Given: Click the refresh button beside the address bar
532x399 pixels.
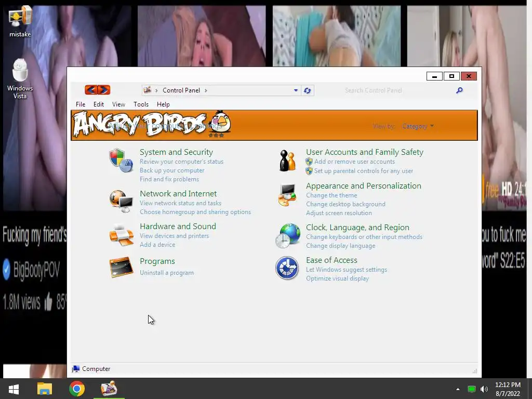Looking at the screenshot, I should 308,90.
